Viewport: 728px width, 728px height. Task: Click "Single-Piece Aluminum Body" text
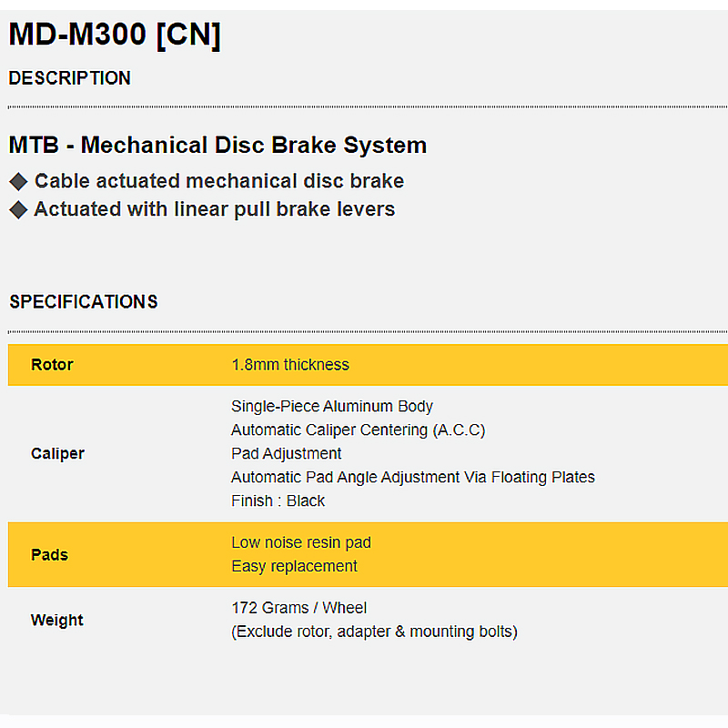pos(332,406)
